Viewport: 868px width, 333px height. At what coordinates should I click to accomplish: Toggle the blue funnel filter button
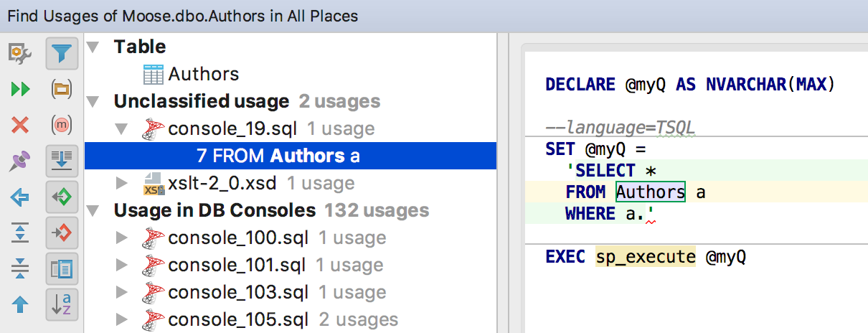(62, 53)
